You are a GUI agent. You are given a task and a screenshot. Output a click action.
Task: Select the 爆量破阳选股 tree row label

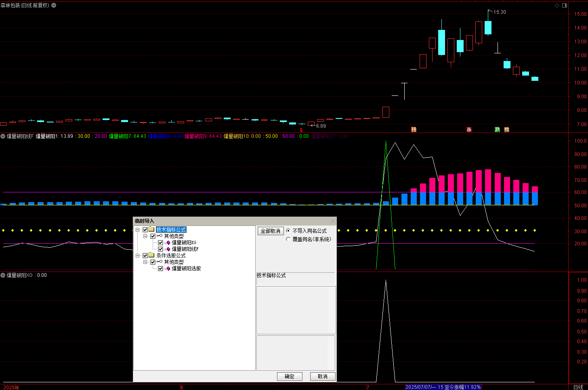coord(186,268)
